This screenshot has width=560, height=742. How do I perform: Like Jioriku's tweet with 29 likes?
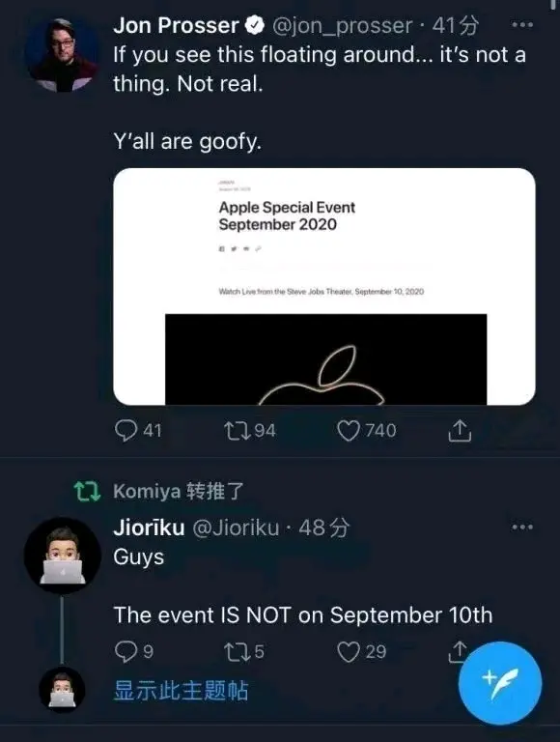pos(349,651)
